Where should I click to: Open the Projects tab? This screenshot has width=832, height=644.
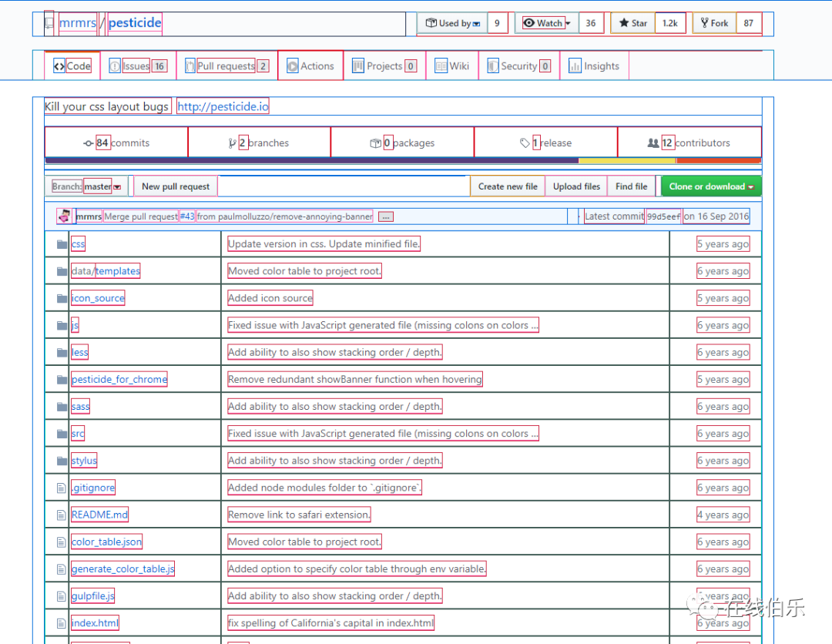coord(384,65)
